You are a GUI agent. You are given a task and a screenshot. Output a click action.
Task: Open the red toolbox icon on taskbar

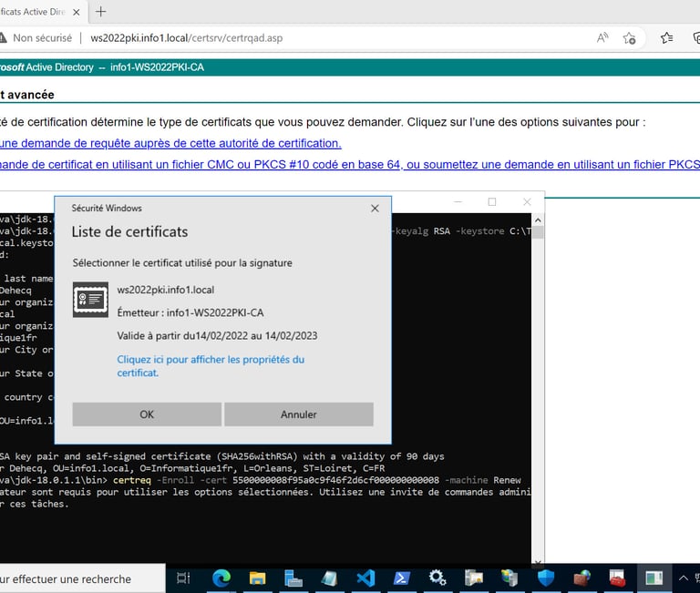click(617, 578)
